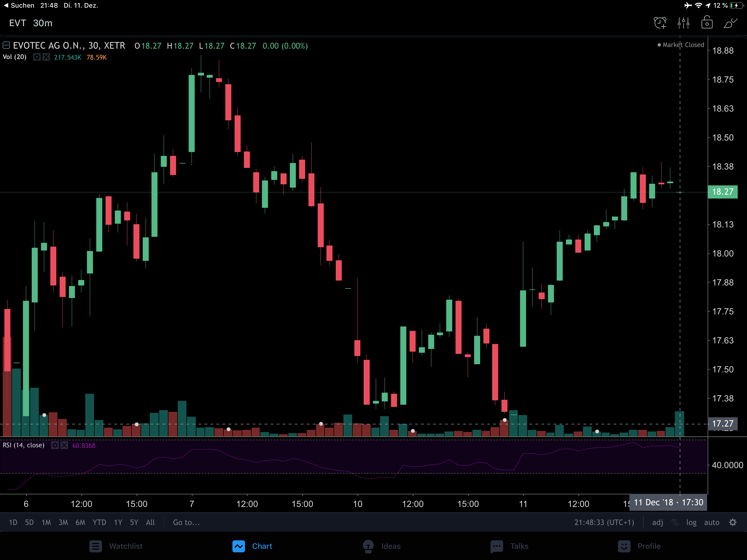This screenshot has height=560, width=747.
Task: Tap the Go to... date field
Action: (186, 522)
